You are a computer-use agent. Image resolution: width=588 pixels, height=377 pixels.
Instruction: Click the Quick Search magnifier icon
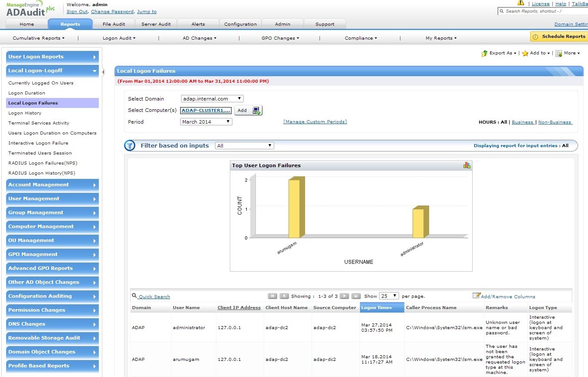(x=134, y=296)
